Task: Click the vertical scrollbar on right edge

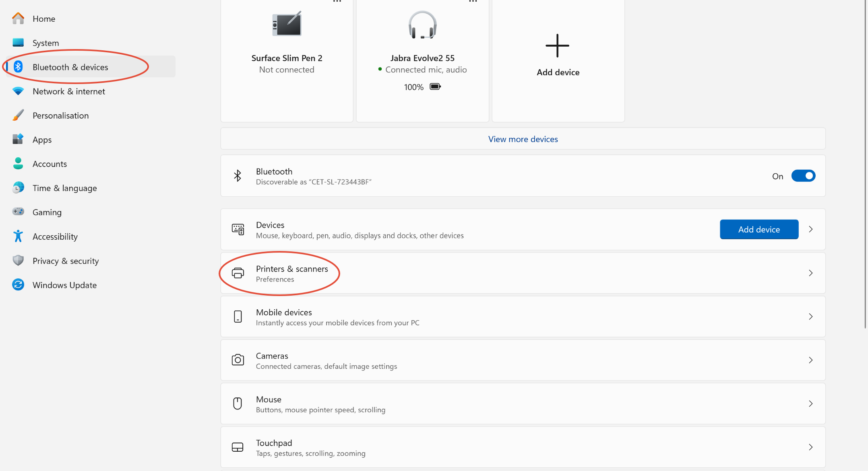Action: (x=865, y=161)
